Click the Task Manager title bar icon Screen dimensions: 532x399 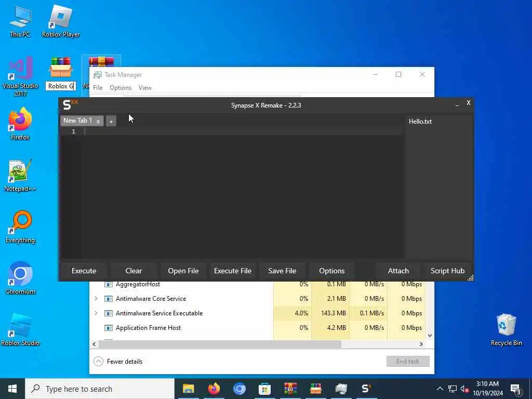point(98,75)
